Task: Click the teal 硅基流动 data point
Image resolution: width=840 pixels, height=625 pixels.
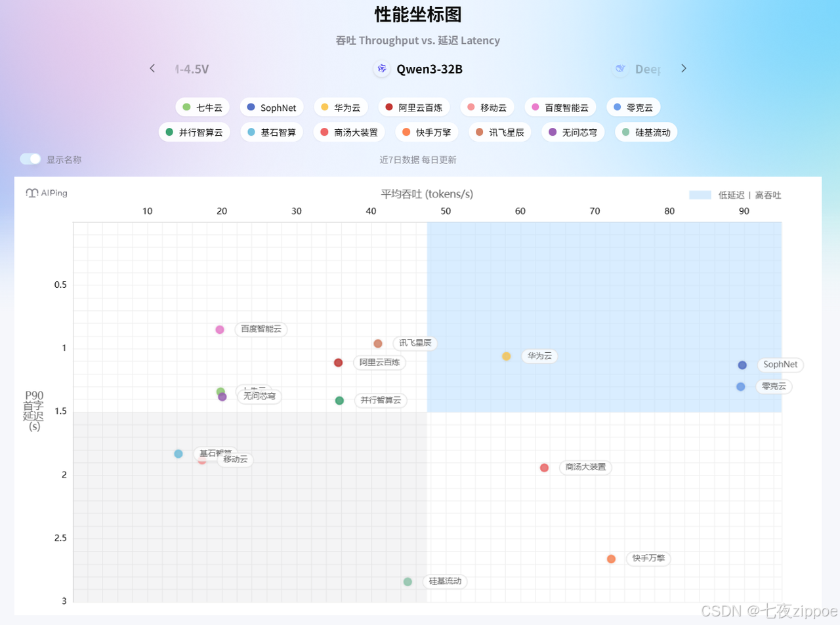Action: click(x=408, y=582)
